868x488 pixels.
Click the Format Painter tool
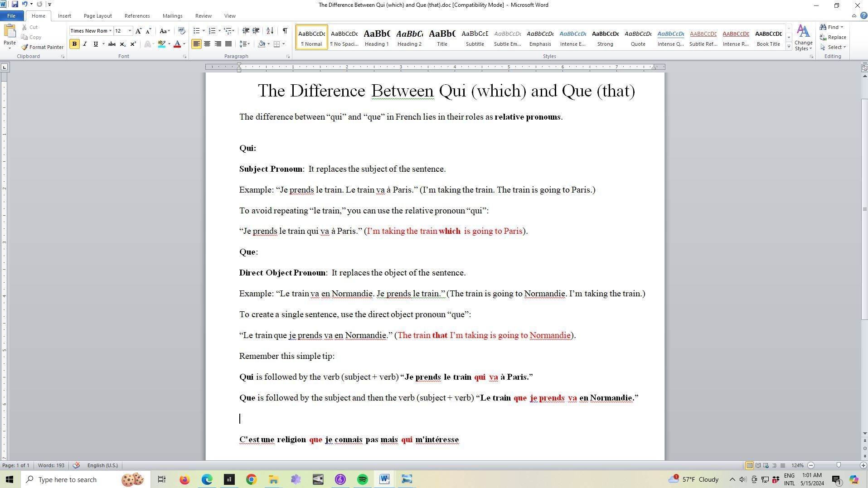point(43,47)
